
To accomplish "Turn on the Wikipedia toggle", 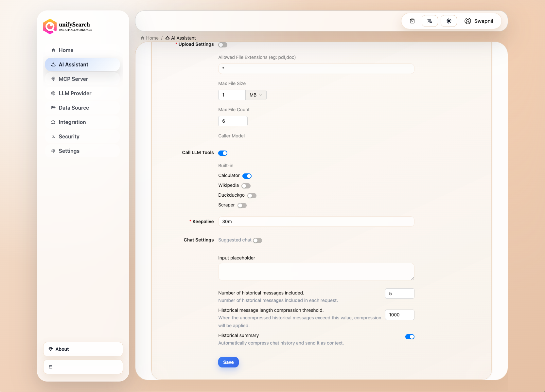I will (x=246, y=186).
